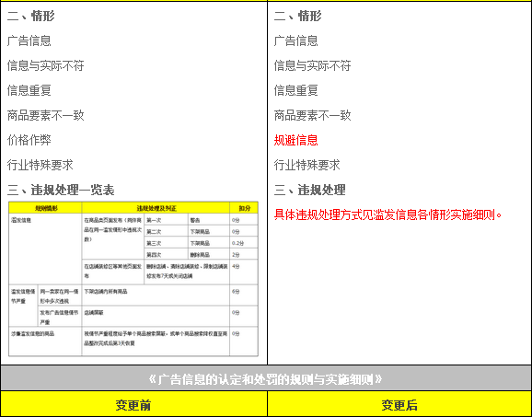The image size is (532, 417).
Task: Click the red 具体违规处理方式 sentence
Action: pos(387,214)
